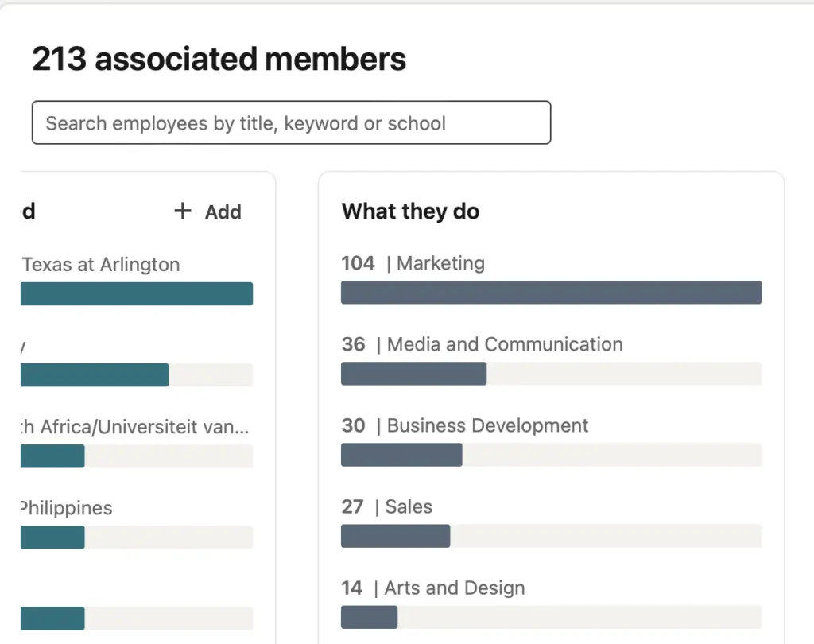Click the Business Development label

pyautogui.click(x=487, y=425)
